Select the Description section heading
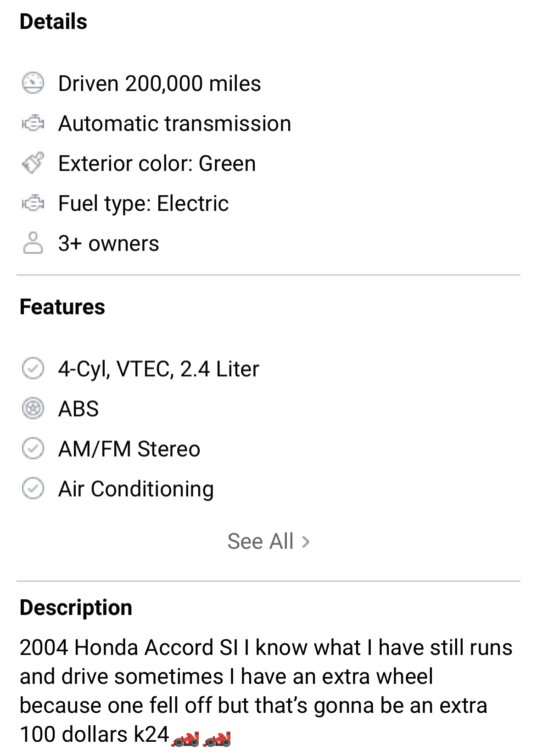Viewport: 537px width, 756px height. tap(76, 607)
